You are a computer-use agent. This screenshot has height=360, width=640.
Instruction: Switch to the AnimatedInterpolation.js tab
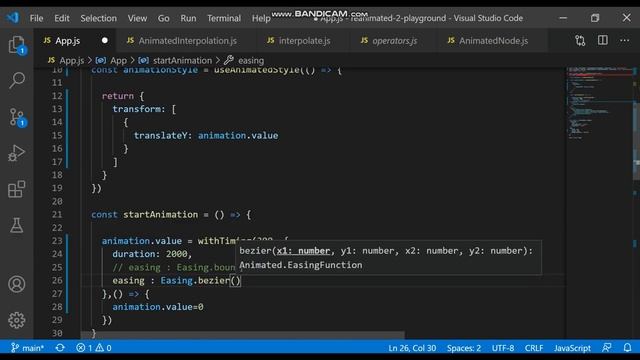tap(187, 40)
